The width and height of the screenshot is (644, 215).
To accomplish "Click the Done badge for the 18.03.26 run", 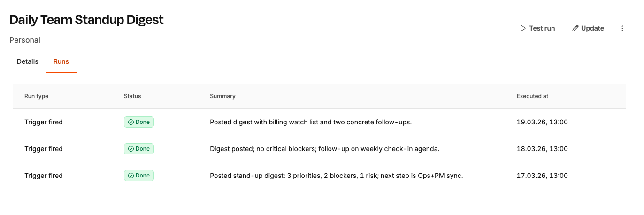I will [x=139, y=149].
